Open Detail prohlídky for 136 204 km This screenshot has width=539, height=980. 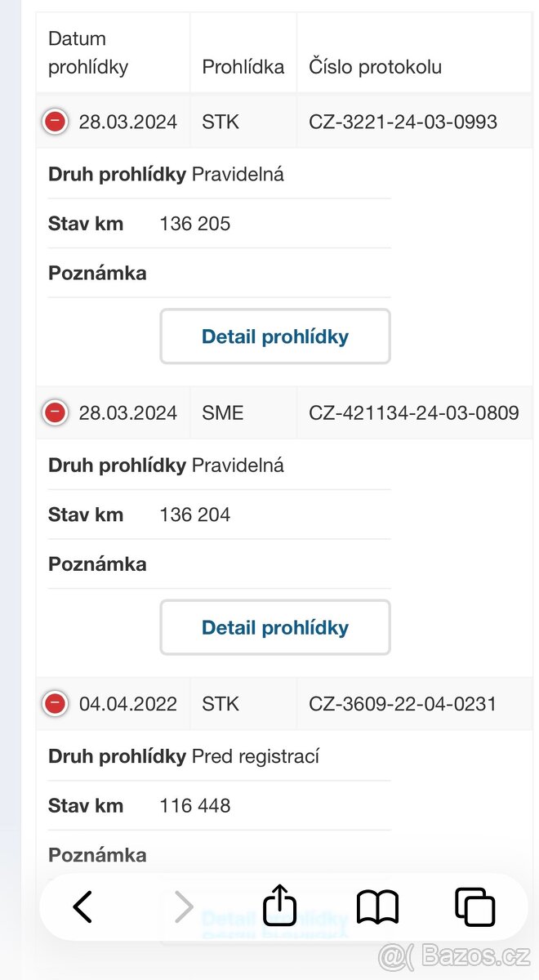(275, 627)
